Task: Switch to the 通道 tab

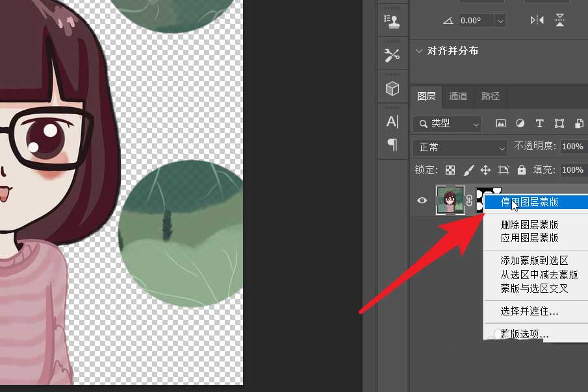Action: click(458, 96)
